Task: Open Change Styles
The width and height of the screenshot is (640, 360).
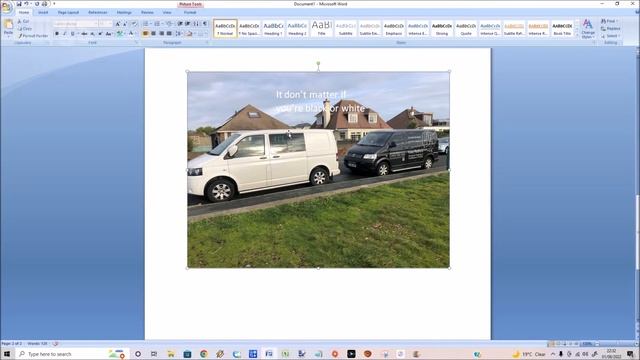Action: 588,29
